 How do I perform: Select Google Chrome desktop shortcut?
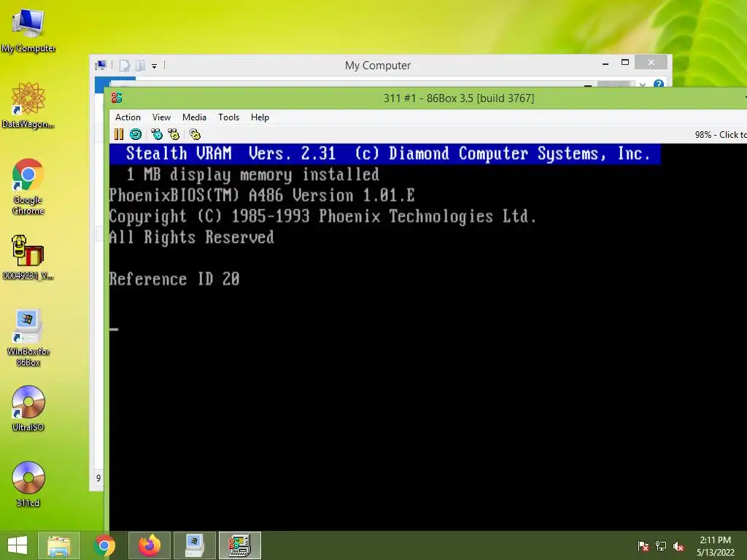click(x=28, y=187)
